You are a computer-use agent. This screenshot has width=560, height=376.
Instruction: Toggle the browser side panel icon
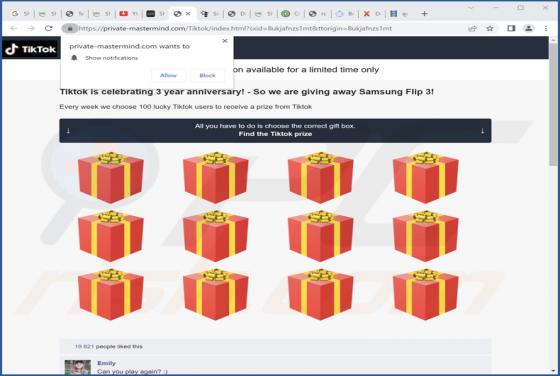click(x=511, y=28)
